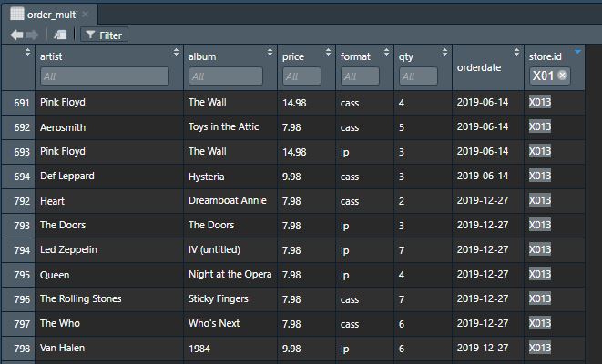Image resolution: width=602 pixels, height=364 pixels.
Task: Sort by price column arrows
Action: click(329, 54)
